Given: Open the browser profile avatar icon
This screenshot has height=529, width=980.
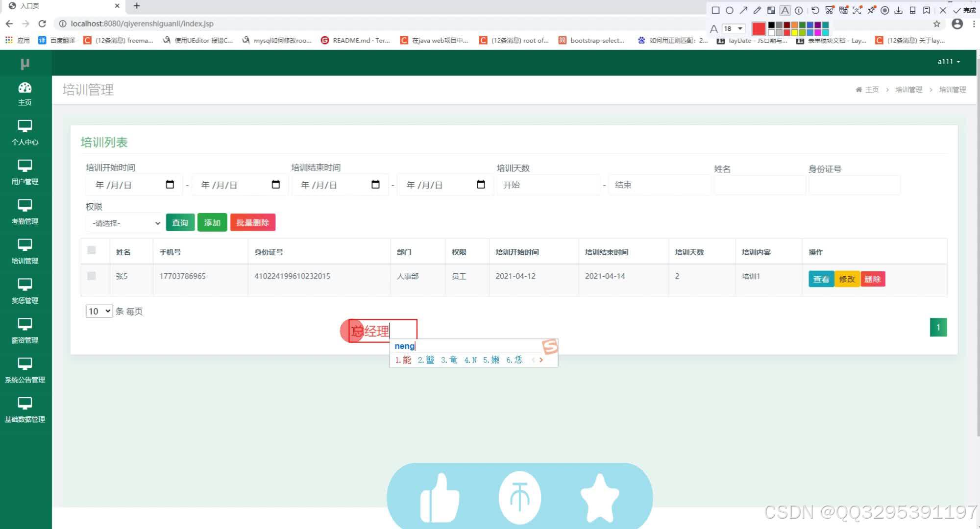Looking at the screenshot, I should coord(957,24).
